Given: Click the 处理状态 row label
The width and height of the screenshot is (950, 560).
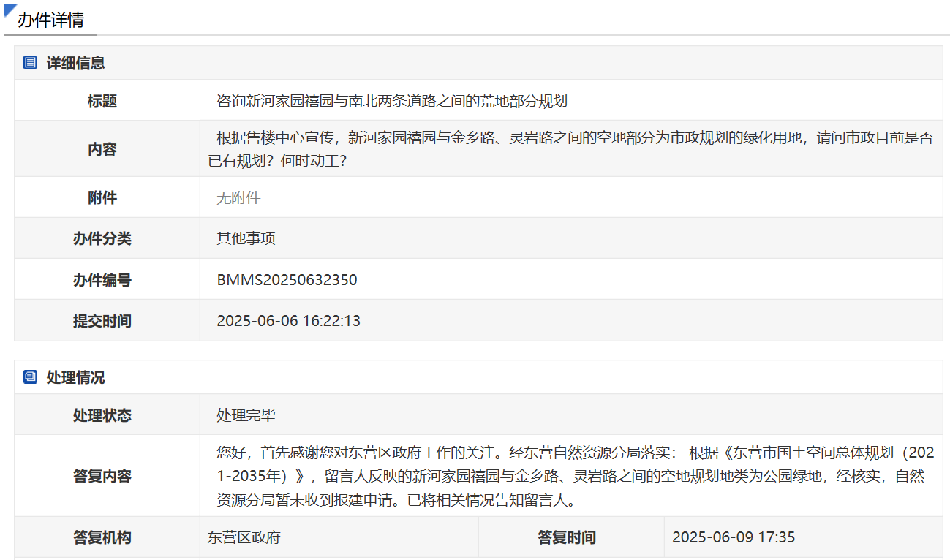Looking at the screenshot, I should tap(102, 415).
